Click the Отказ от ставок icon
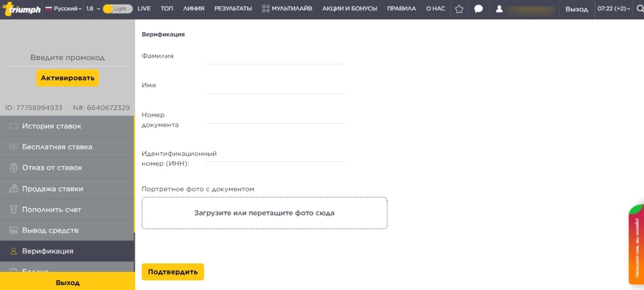 (x=14, y=168)
